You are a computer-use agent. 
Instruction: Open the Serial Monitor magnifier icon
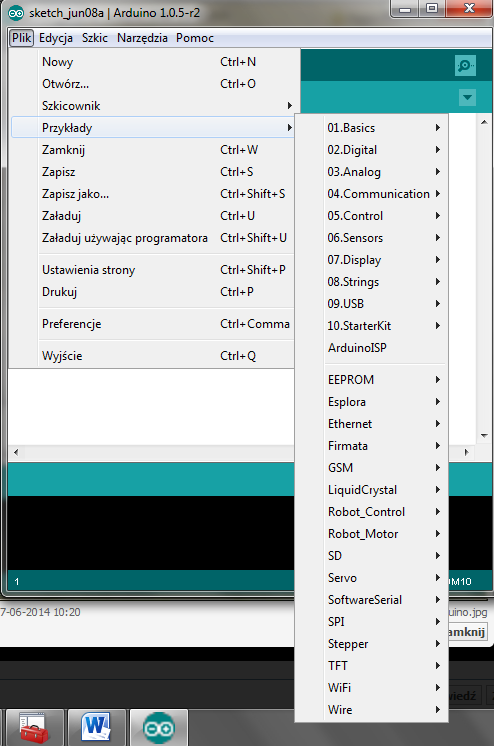click(x=465, y=65)
